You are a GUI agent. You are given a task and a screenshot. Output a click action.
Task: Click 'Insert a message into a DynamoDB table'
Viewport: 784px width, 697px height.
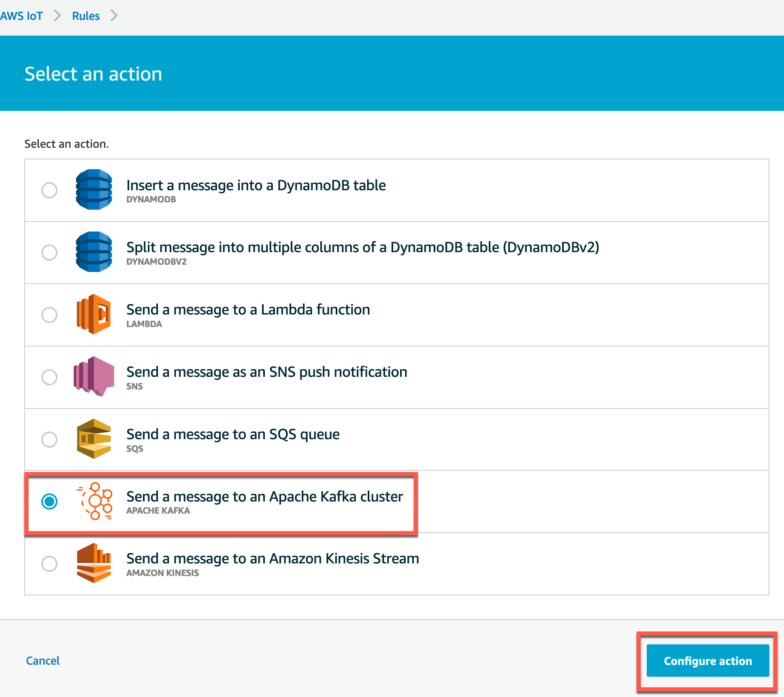click(x=256, y=185)
